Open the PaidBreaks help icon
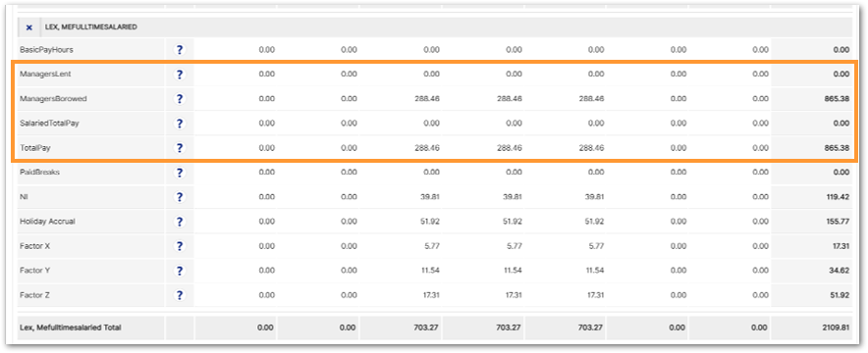Image resolution: width=868 pixels, height=353 pixels. pyautogui.click(x=179, y=173)
